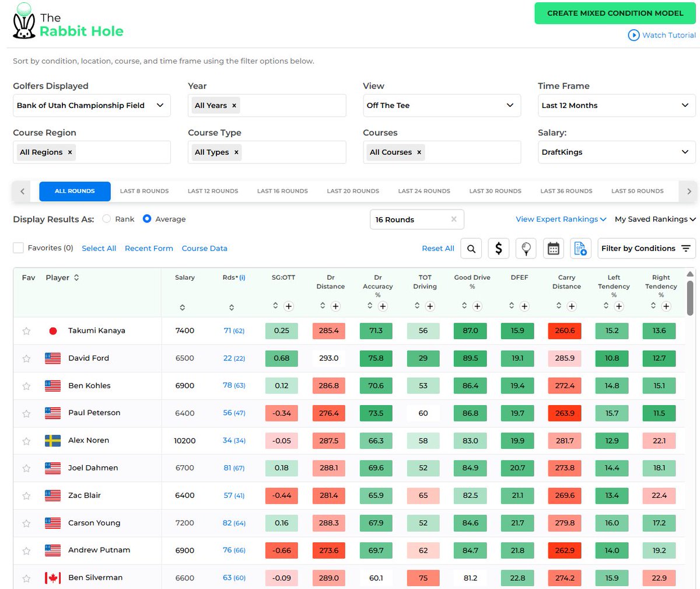Click the Reset All link
Viewport: 700px width, 589px height.
coord(438,249)
